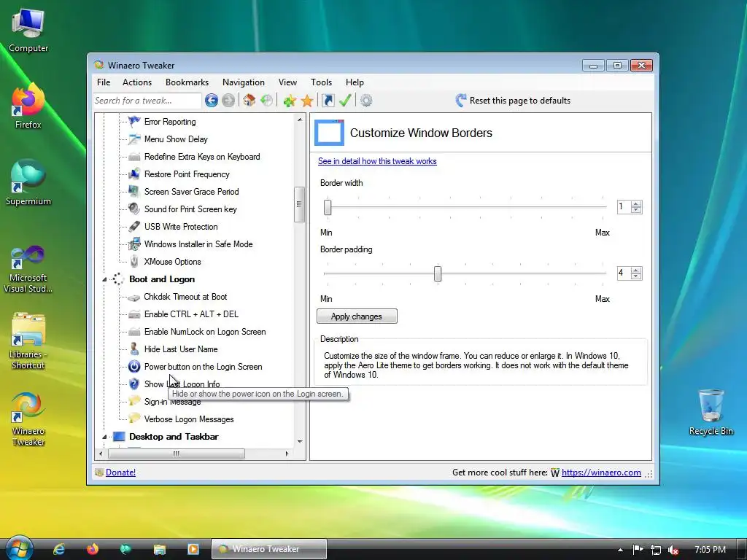The image size is (747, 560).
Task: Open Windows Explorer from the taskbar
Action: pyautogui.click(x=159, y=550)
